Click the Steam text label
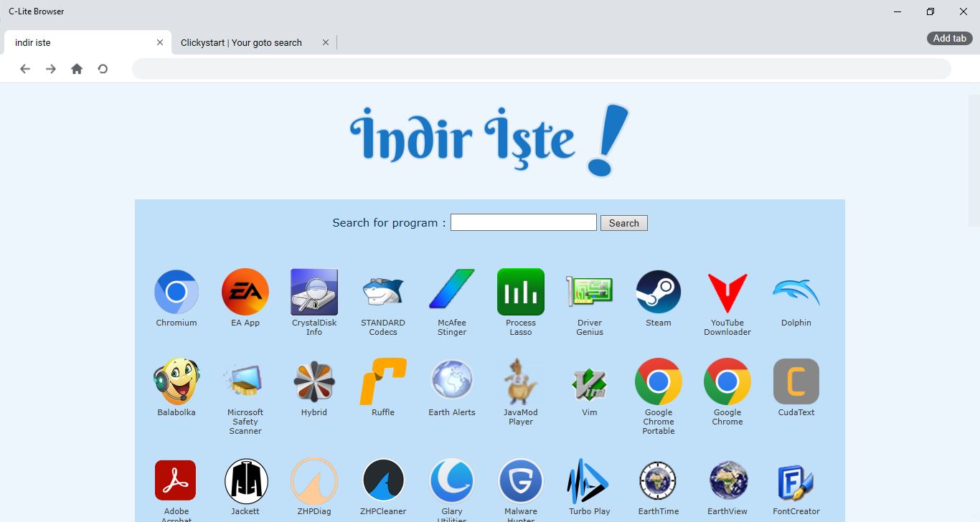The height and width of the screenshot is (522, 980). [x=659, y=323]
